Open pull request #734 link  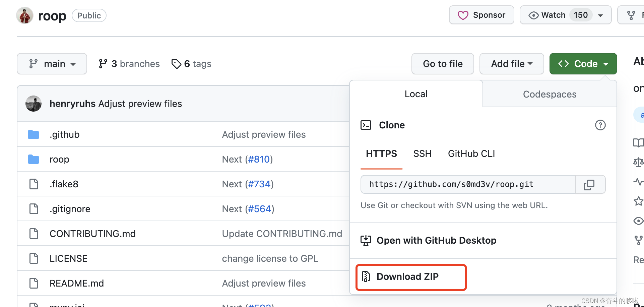click(259, 184)
